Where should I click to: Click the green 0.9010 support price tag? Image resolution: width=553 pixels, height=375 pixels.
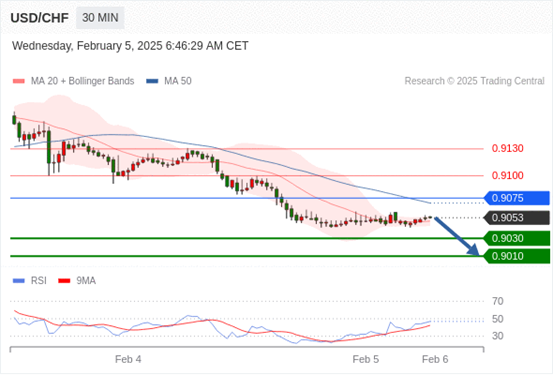[517, 256]
